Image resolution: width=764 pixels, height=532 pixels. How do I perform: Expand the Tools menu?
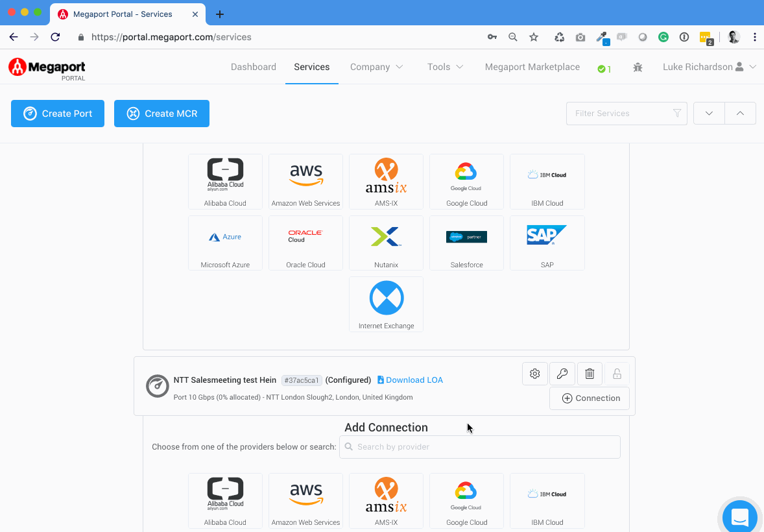(x=446, y=67)
